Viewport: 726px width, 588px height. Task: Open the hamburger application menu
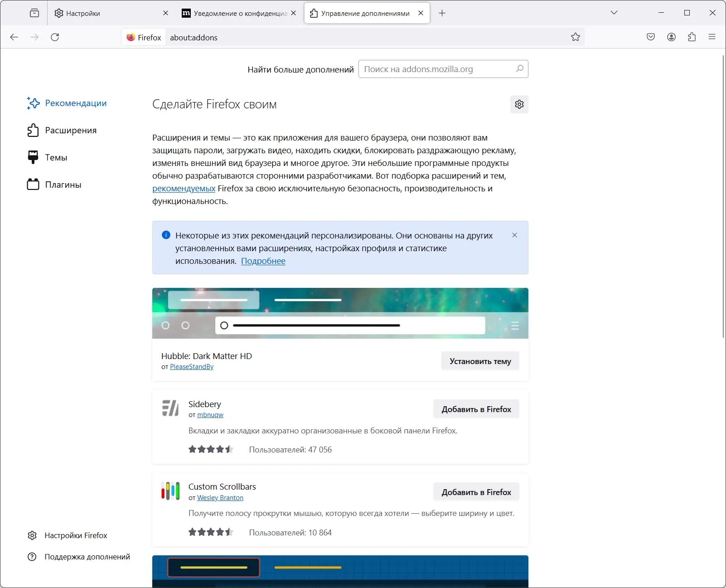pyautogui.click(x=711, y=37)
